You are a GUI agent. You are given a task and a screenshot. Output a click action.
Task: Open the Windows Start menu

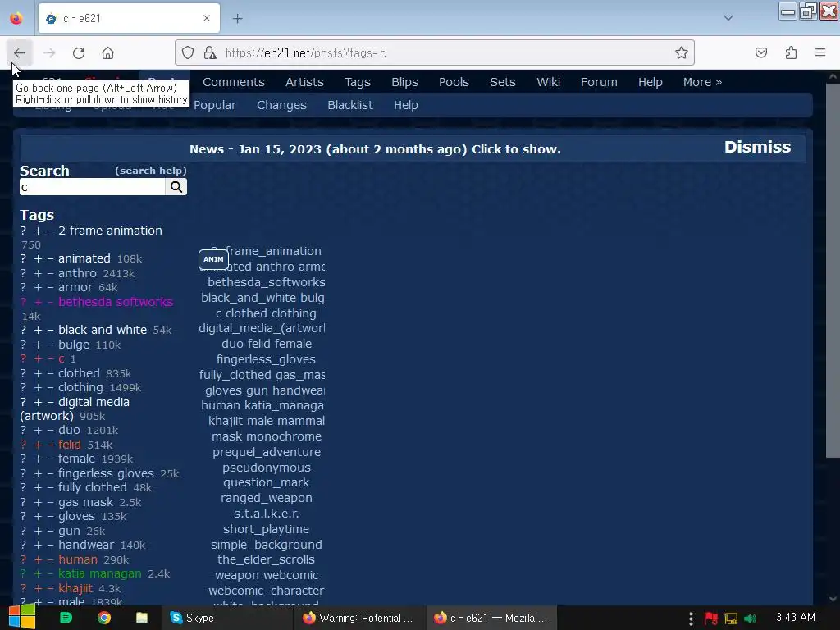(x=22, y=618)
